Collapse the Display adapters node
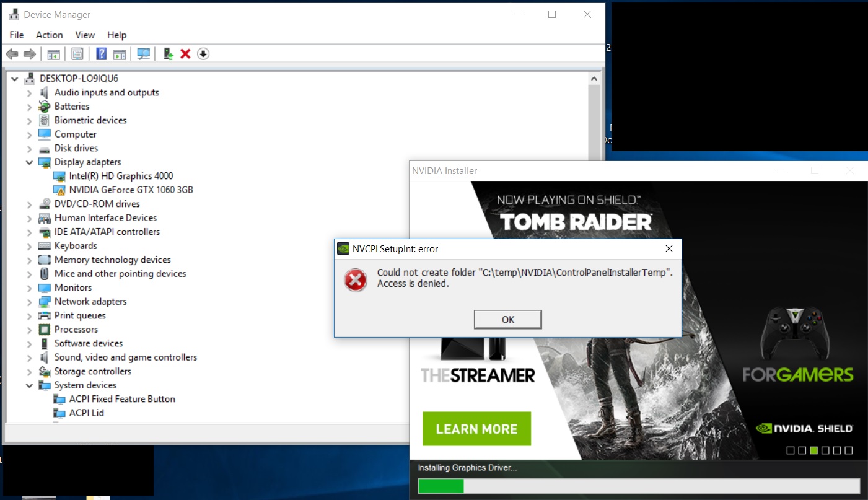 point(29,162)
